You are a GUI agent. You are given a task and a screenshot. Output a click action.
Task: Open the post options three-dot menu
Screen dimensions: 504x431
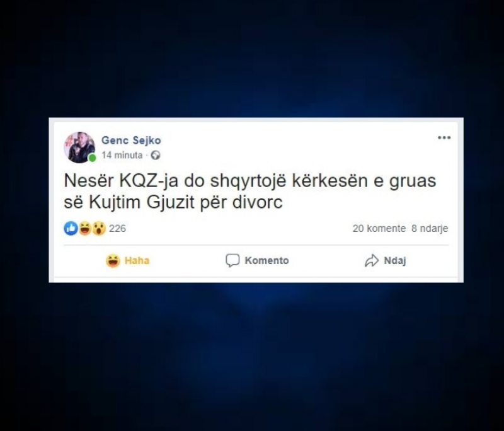pos(444,138)
